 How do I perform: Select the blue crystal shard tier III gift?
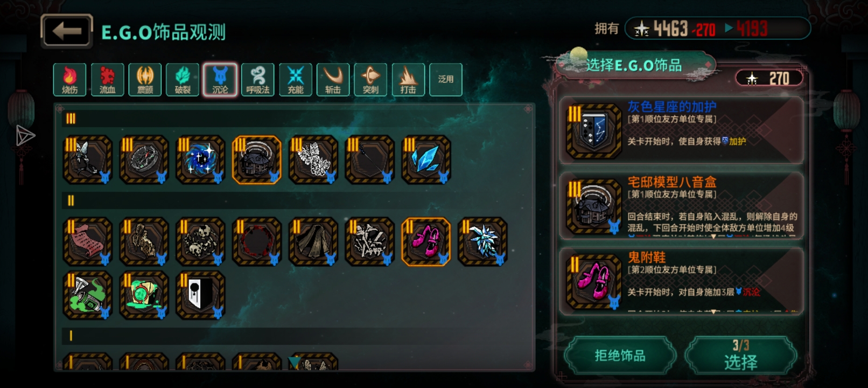[426, 160]
